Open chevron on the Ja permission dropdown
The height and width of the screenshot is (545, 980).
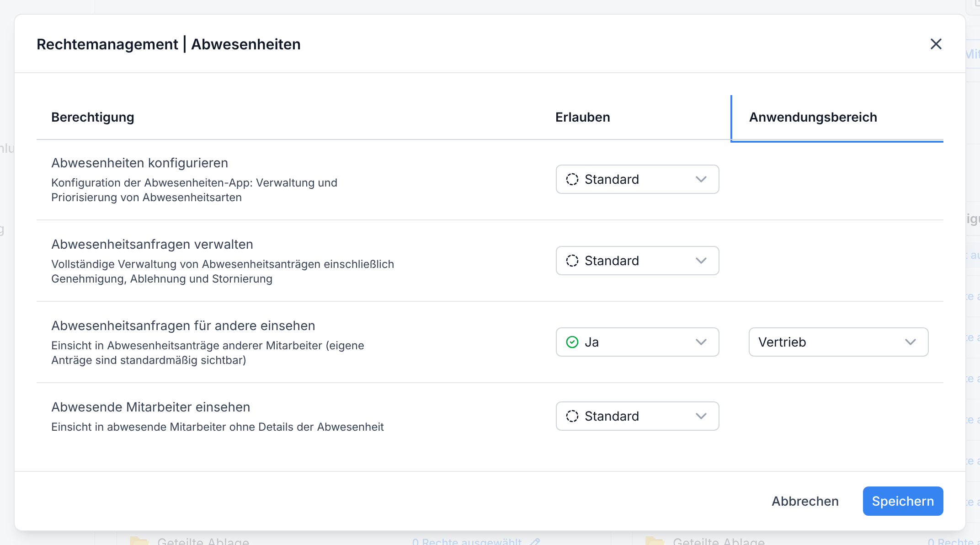click(x=701, y=342)
